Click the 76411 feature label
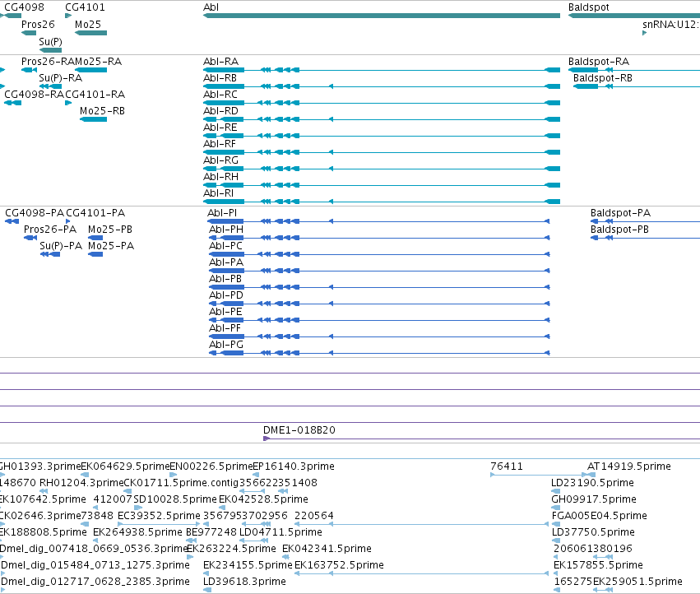 (506, 466)
